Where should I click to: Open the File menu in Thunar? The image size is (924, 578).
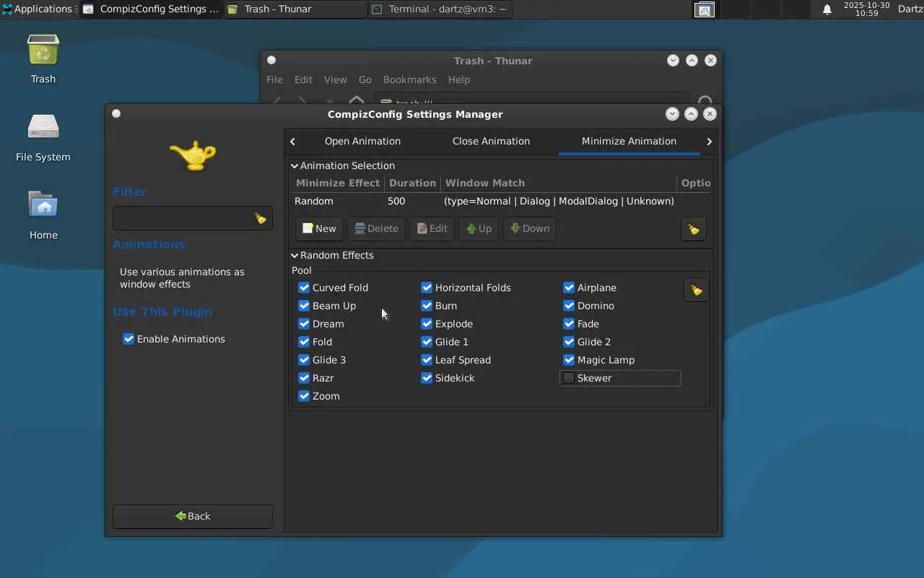click(x=274, y=79)
